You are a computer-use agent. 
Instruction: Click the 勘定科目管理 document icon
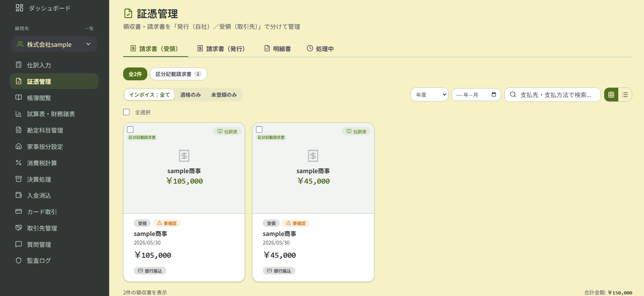[x=19, y=130]
